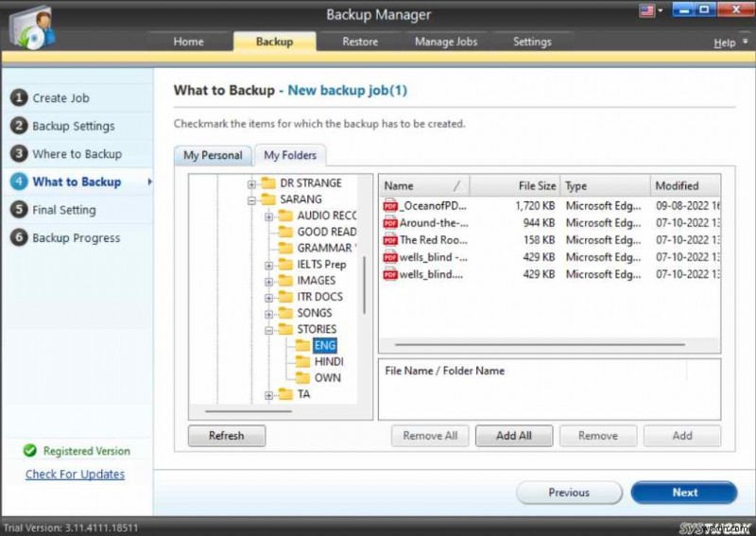Select the My Folders tab
756x536 pixels.
click(x=290, y=155)
